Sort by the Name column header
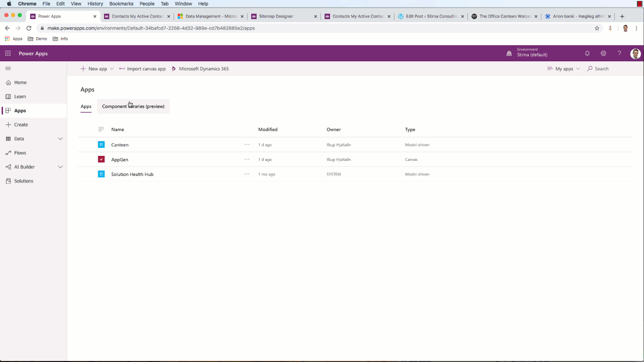 click(x=118, y=130)
